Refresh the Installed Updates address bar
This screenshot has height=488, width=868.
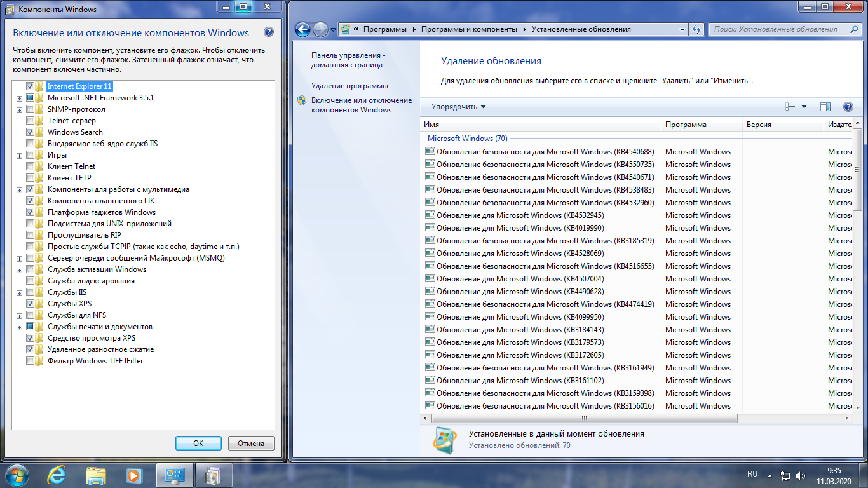[x=696, y=29]
